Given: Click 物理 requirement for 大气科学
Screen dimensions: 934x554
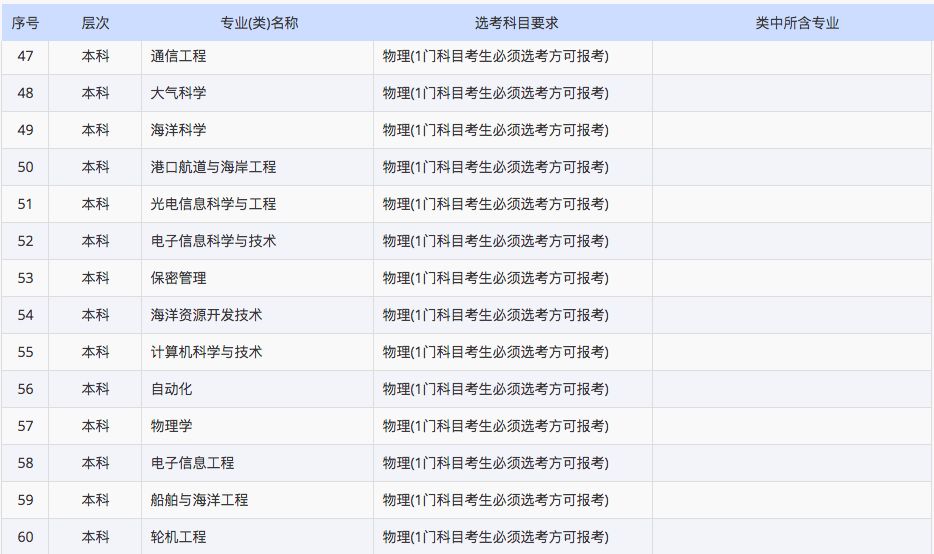Looking at the screenshot, I should (x=496, y=93).
